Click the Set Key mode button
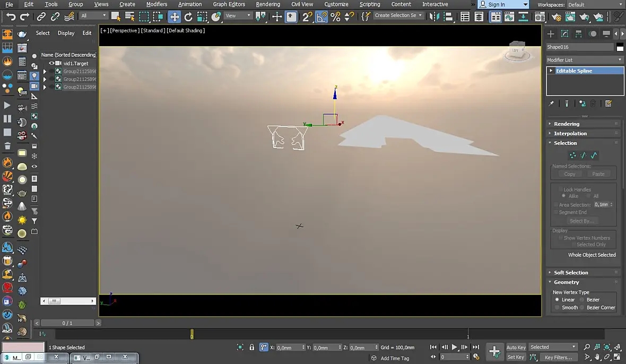 coord(516,357)
